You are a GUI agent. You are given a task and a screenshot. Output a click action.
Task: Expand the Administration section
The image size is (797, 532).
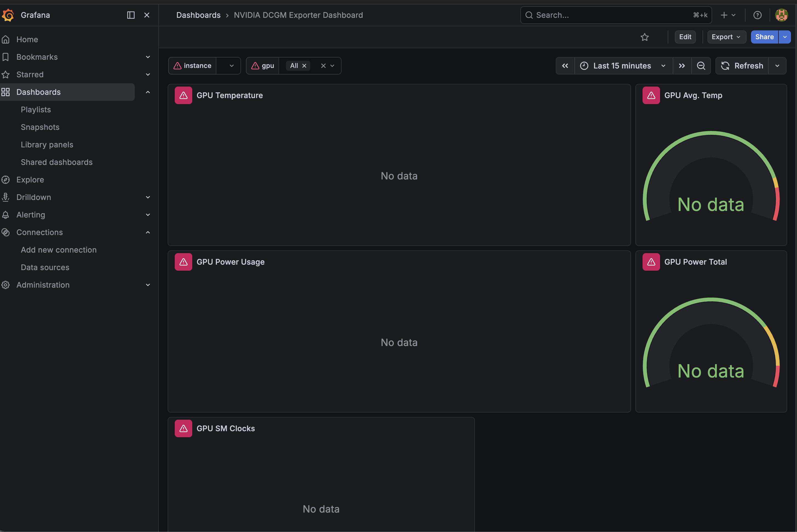point(148,285)
